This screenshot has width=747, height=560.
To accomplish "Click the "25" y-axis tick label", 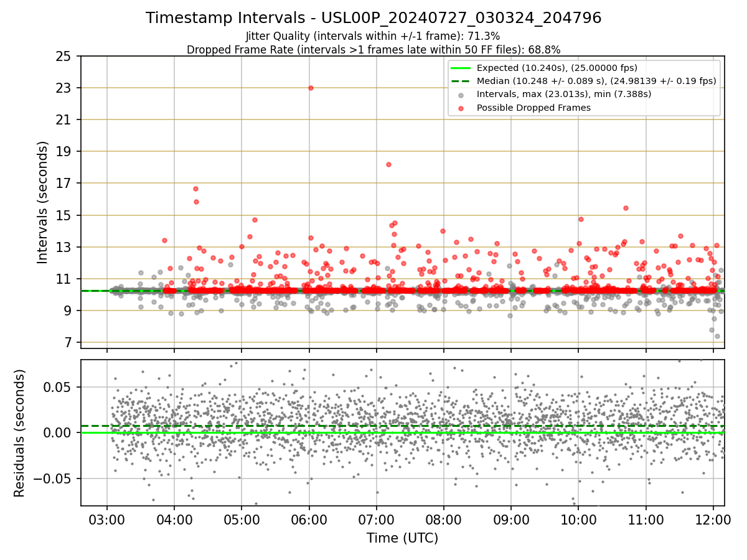I will pos(64,56).
